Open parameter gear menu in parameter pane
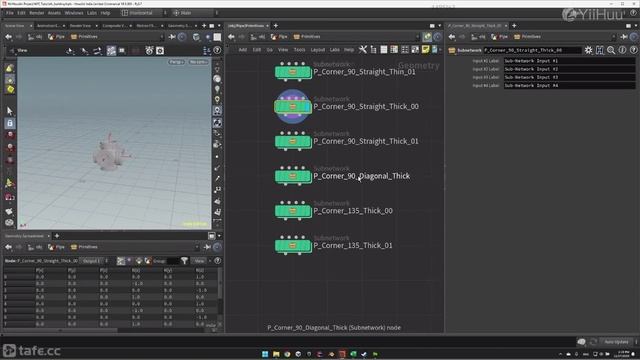Image resolution: width=640 pixels, height=360 pixels. (588, 50)
